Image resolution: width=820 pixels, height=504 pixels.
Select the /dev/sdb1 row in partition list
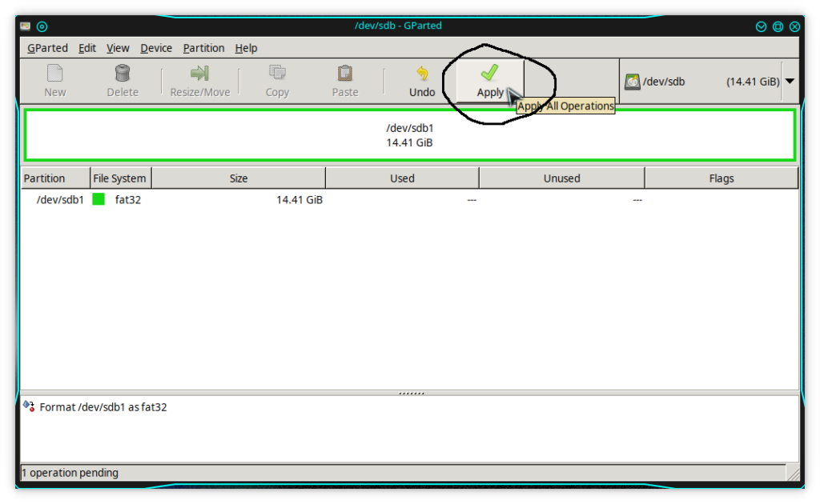pyautogui.click(x=60, y=200)
